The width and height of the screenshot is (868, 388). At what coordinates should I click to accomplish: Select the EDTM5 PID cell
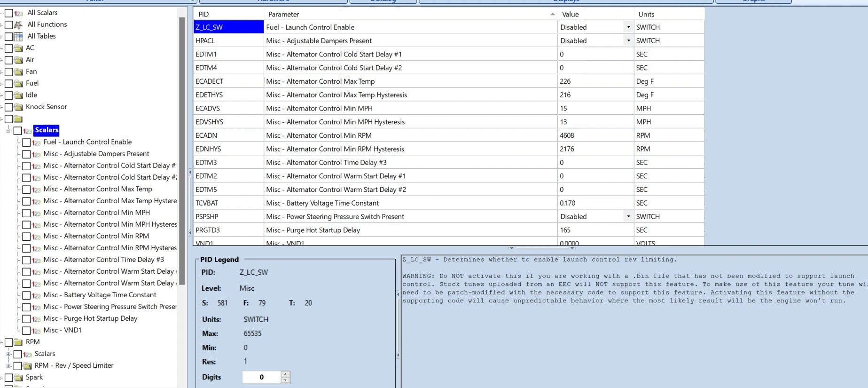(228, 190)
